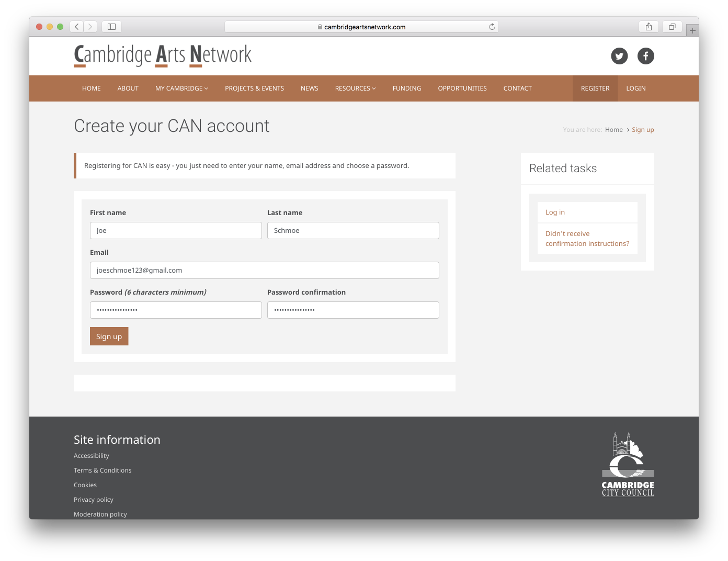Follow the Log in related task link
728x561 pixels.
(555, 212)
